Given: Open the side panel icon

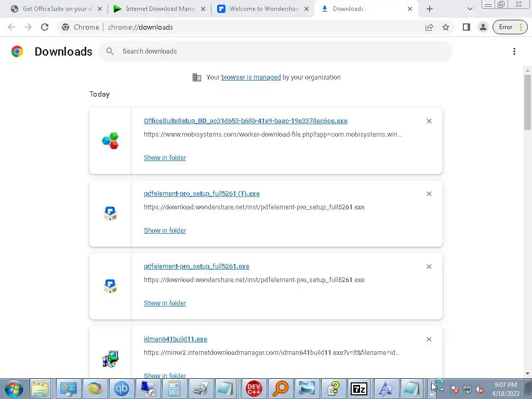Looking at the screenshot, I should [x=467, y=27].
